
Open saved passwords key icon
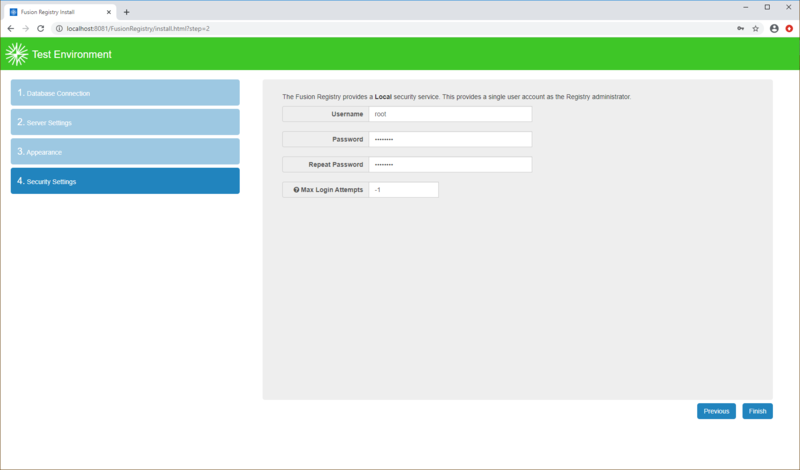pyautogui.click(x=740, y=29)
